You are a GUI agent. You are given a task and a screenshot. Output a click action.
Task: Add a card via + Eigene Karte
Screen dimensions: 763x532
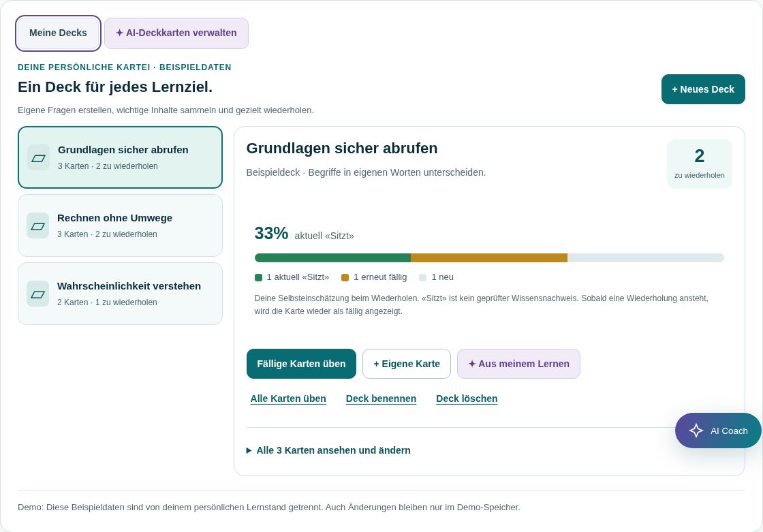point(407,364)
